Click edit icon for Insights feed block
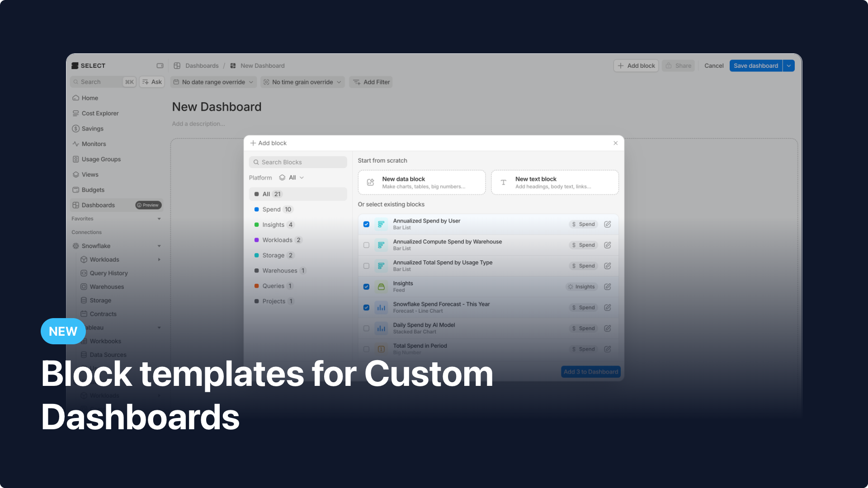Viewport: 868px width, 488px height. click(x=608, y=286)
